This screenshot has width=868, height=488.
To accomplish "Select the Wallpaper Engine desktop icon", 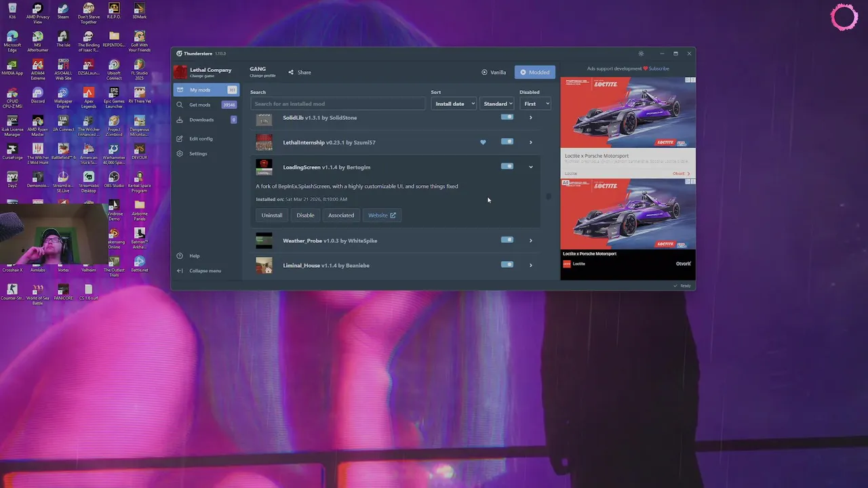I will 63,98.
